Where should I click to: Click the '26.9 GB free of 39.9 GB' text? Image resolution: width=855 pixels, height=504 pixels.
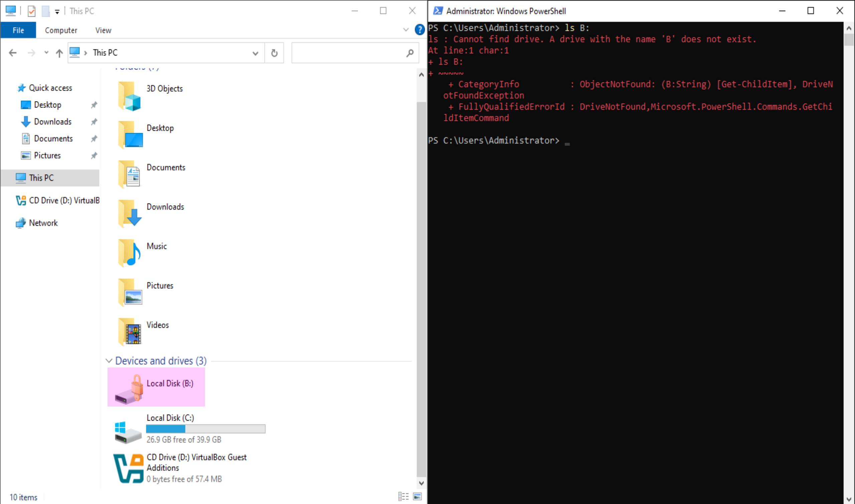(x=184, y=440)
